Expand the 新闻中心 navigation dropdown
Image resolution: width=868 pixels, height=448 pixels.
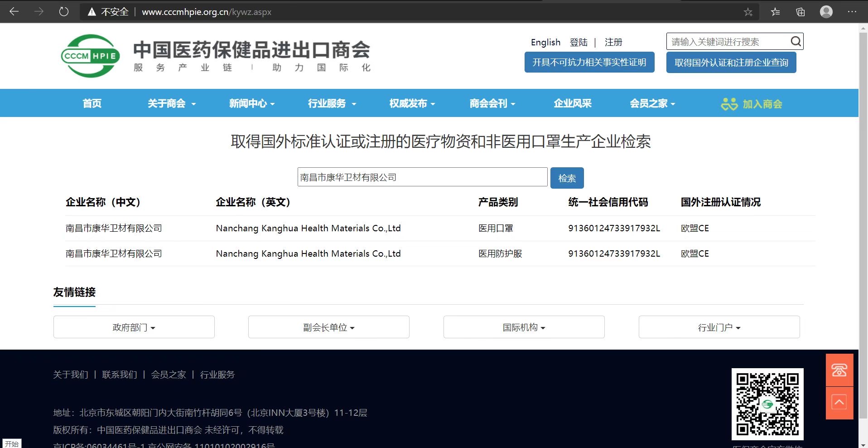252,103
